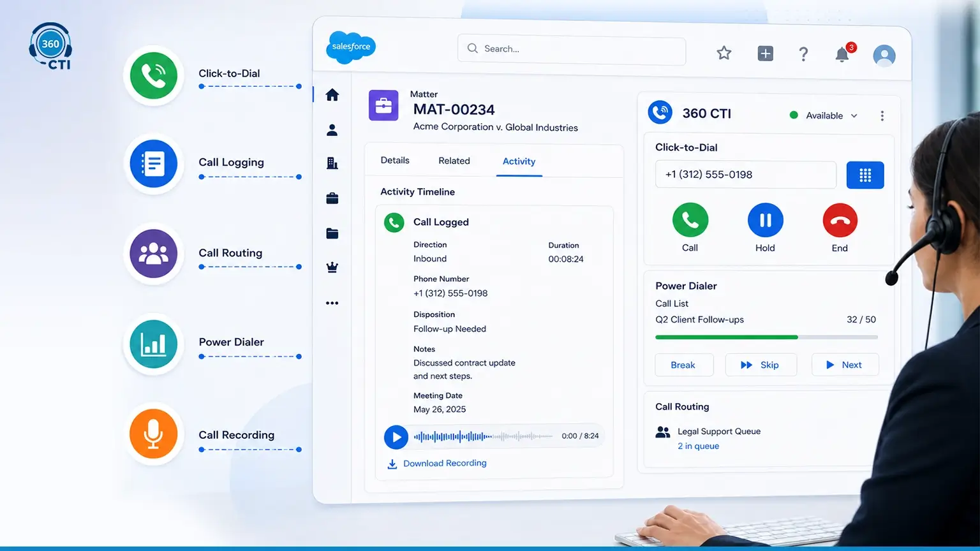The width and height of the screenshot is (980, 551).
Task: Switch to the Related tab
Action: tap(454, 161)
